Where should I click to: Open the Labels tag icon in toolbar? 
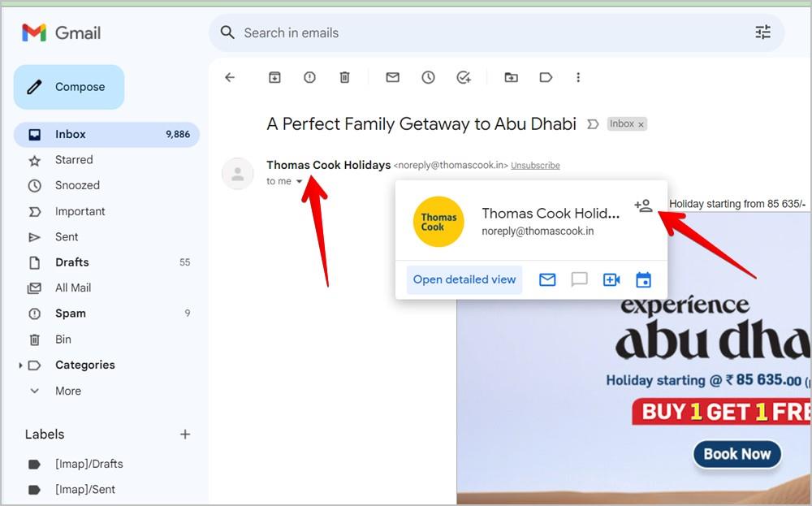click(546, 78)
